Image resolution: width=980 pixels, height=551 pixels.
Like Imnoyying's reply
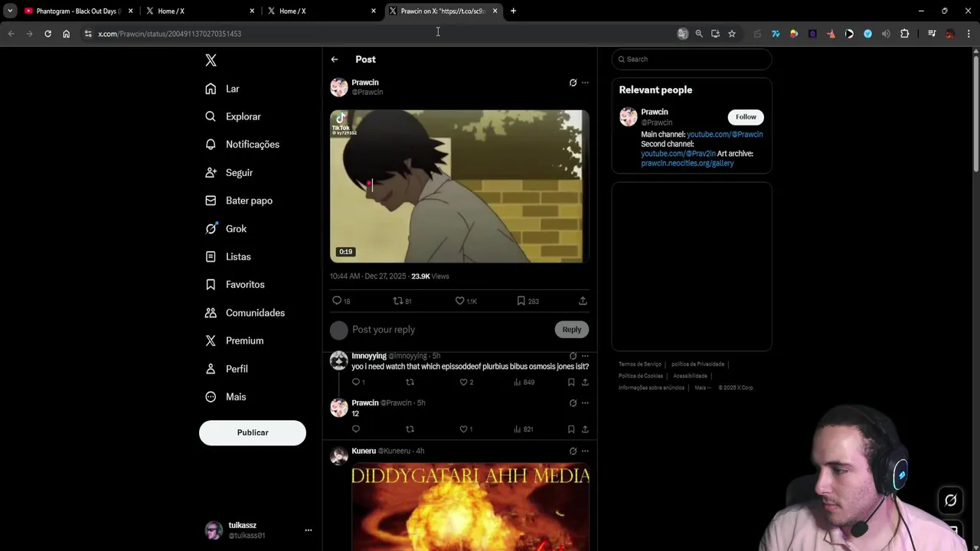click(x=465, y=382)
